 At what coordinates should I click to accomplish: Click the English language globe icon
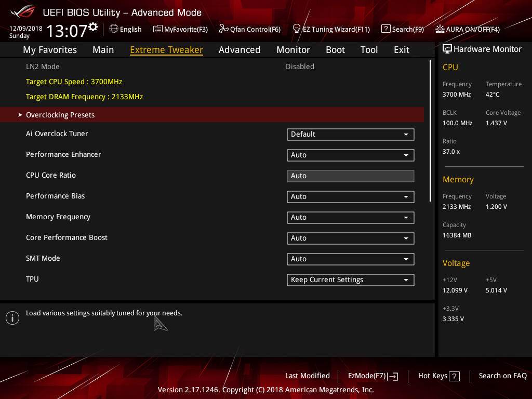114,29
